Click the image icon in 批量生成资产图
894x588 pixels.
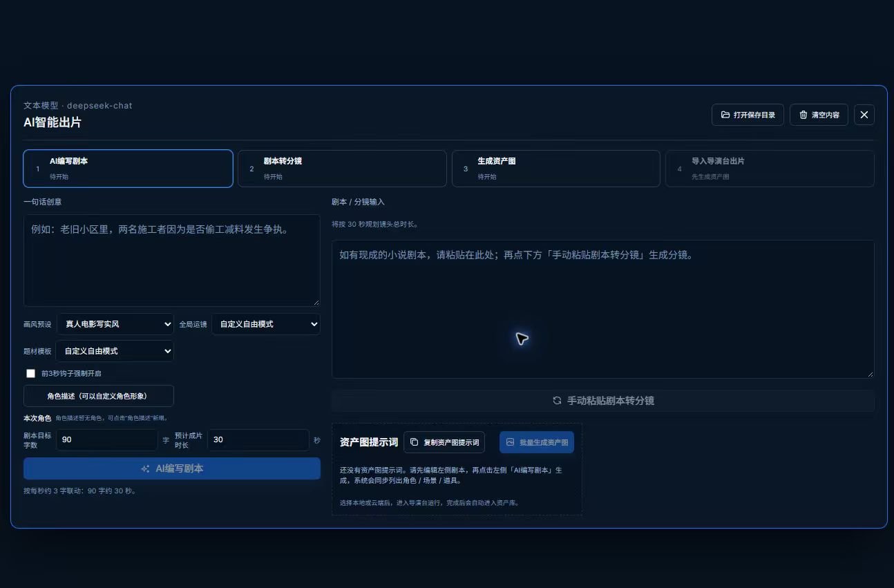[x=511, y=442]
